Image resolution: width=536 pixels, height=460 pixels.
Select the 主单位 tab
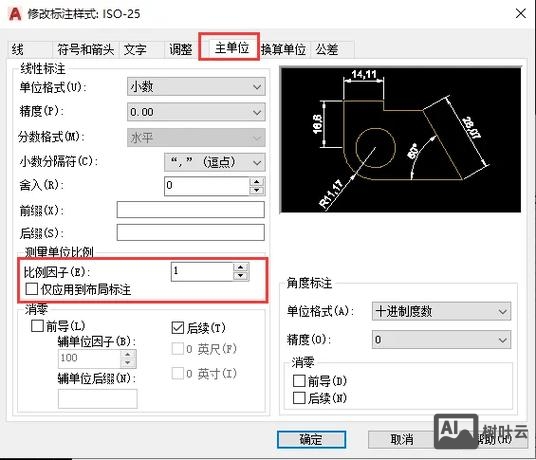point(231,48)
